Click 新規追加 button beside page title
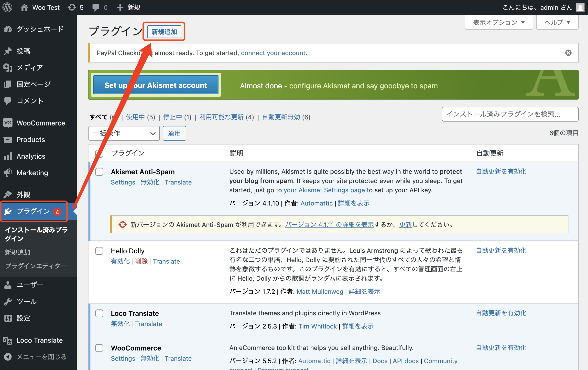 point(164,32)
